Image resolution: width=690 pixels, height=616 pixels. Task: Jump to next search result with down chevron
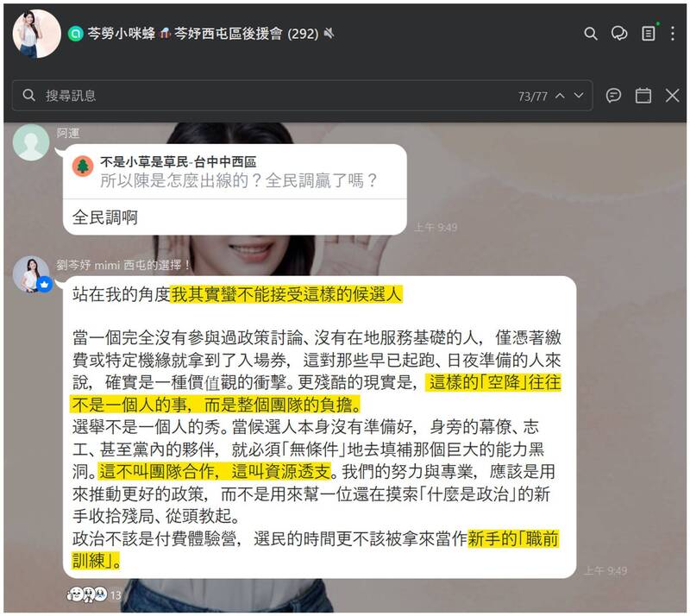coord(579,95)
